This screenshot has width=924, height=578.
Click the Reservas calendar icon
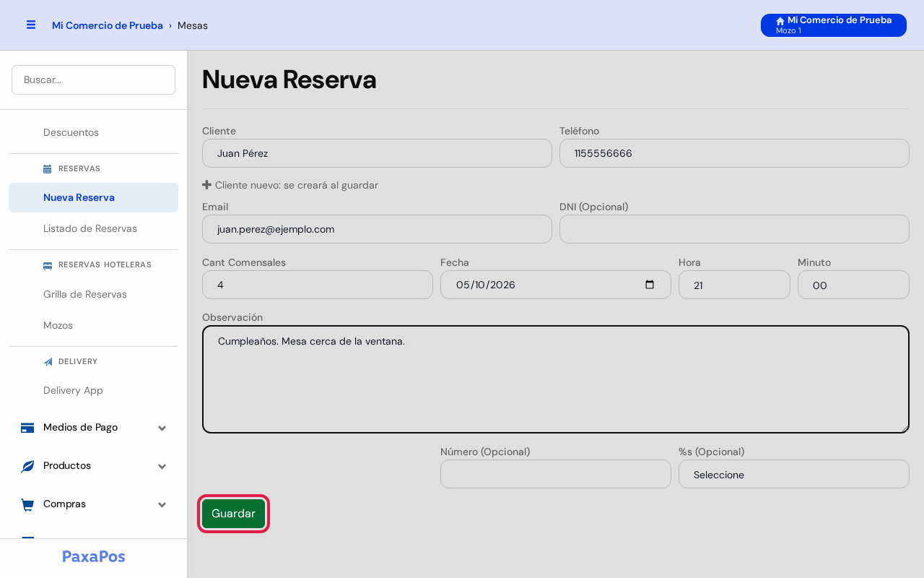(x=48, y=169)
